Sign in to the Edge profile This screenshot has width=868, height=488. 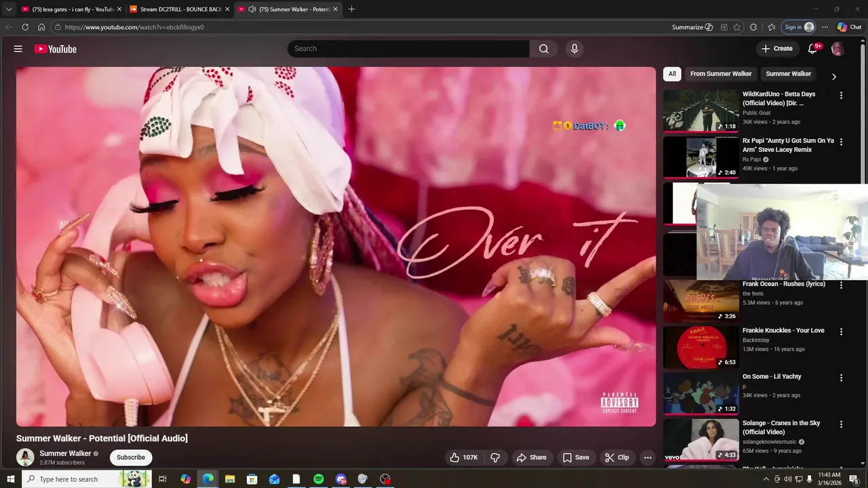click(x=799, y=27)
